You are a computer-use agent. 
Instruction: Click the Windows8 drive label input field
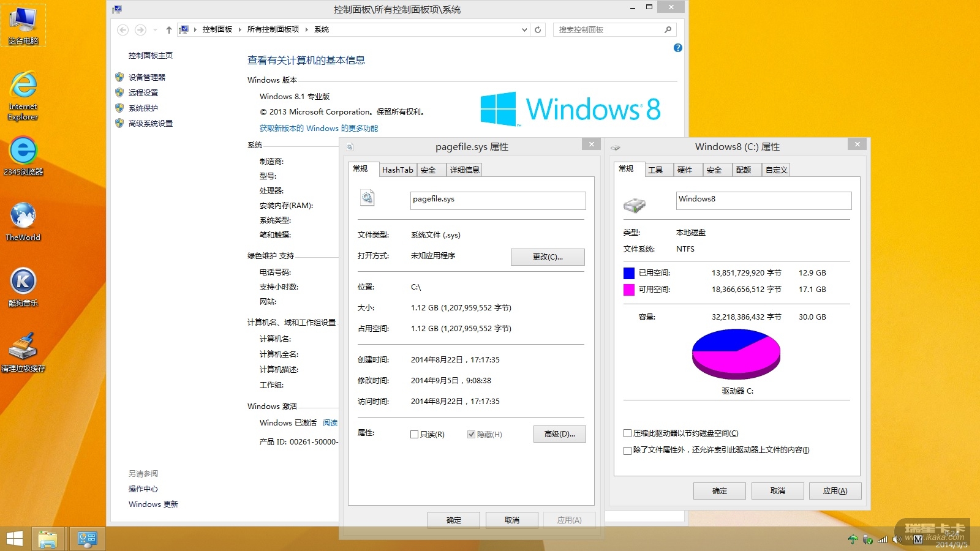click(764, 200)
